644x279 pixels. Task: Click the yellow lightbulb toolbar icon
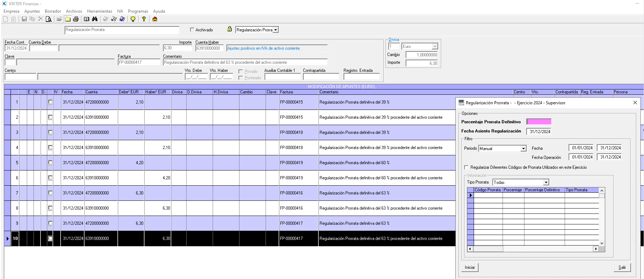coord(133,19)
